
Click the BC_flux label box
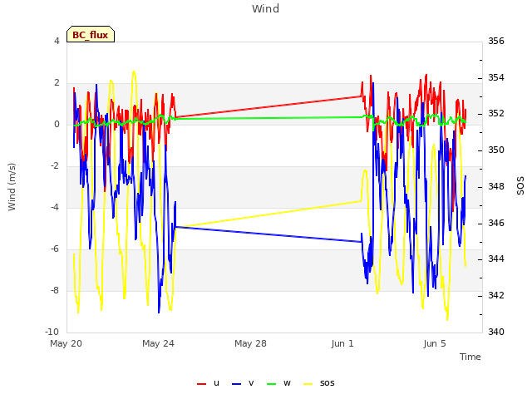tap(91, 34)
